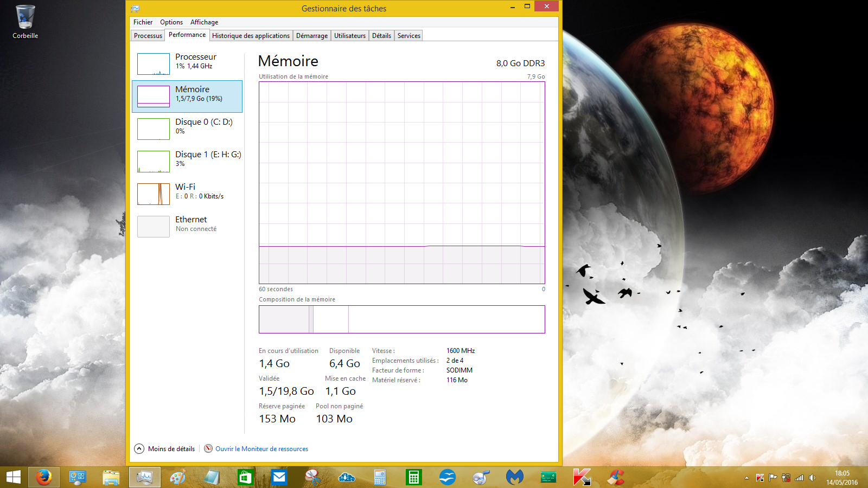Launch Paint palette icon in taskbar
Viewport: 868px width, 488px height.
click(x=178, y=477)
